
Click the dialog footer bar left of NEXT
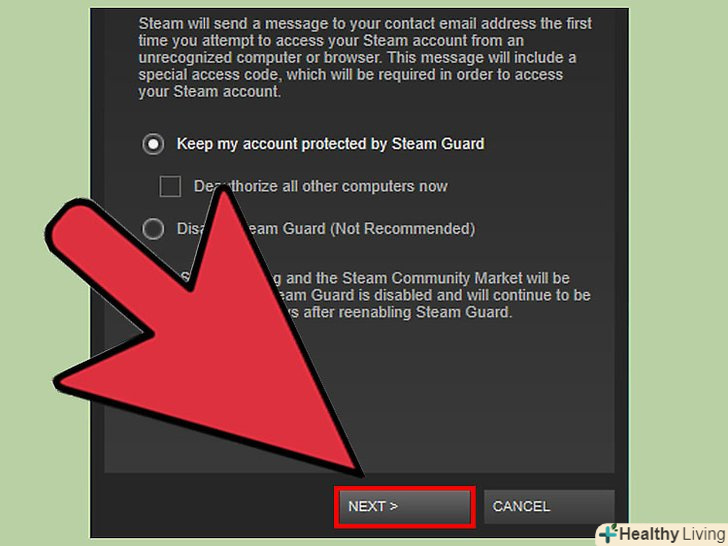pyautogui.click(x=213, y=506)
